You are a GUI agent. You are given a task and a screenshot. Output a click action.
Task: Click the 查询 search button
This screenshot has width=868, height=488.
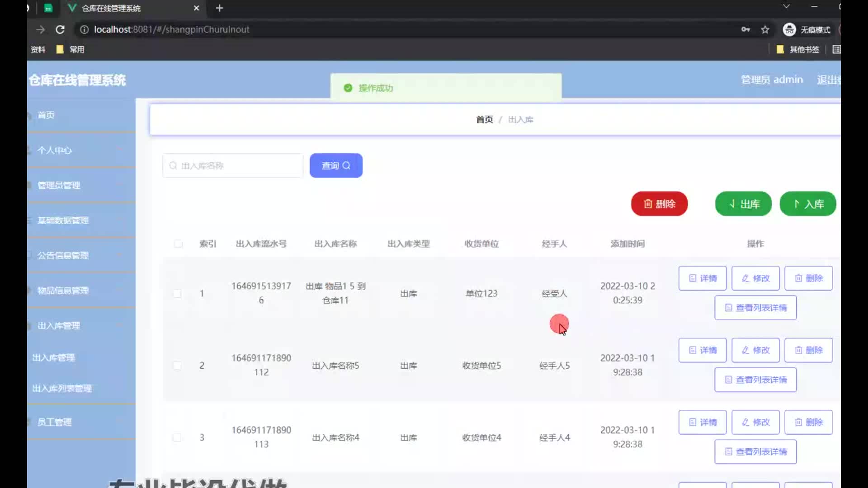coord(336,165)
